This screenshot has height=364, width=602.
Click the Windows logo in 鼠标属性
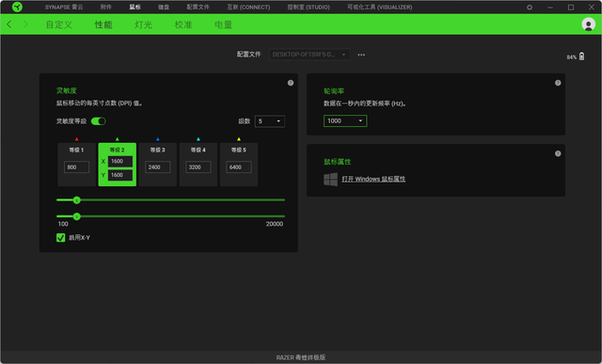330,179
